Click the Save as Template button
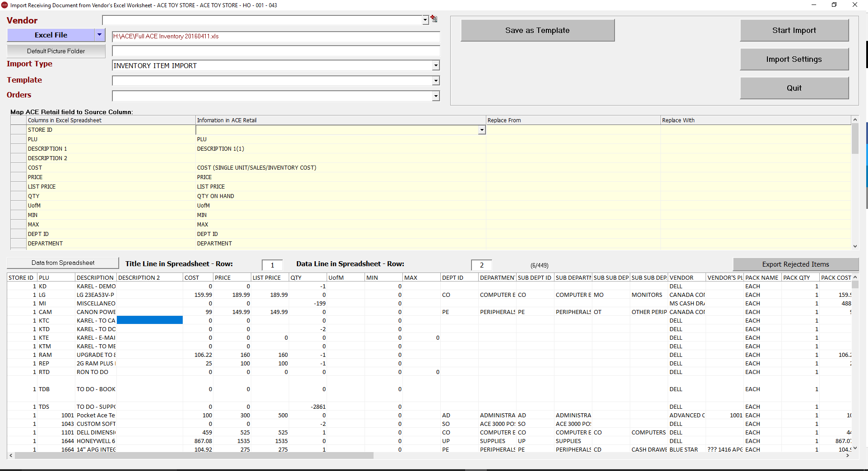 (x=537, y=30)
